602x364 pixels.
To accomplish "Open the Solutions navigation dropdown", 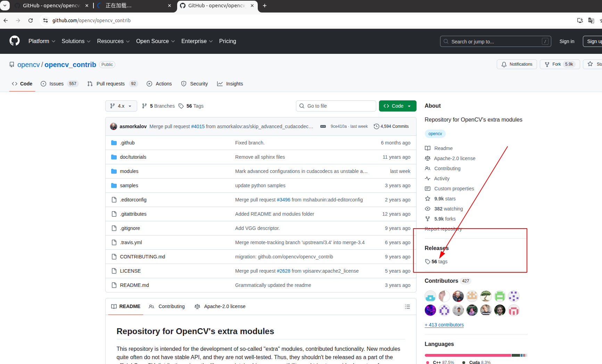I will [76, 41].
